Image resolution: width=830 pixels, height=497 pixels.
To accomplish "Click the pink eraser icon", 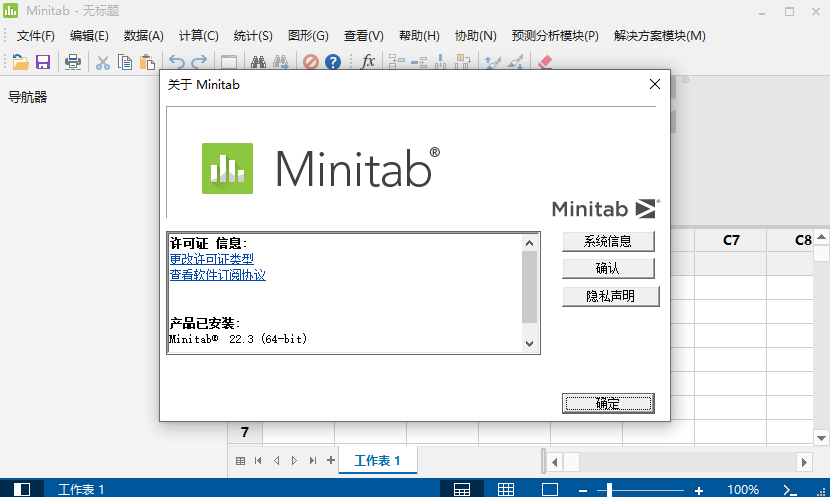I will click(545, 62).
